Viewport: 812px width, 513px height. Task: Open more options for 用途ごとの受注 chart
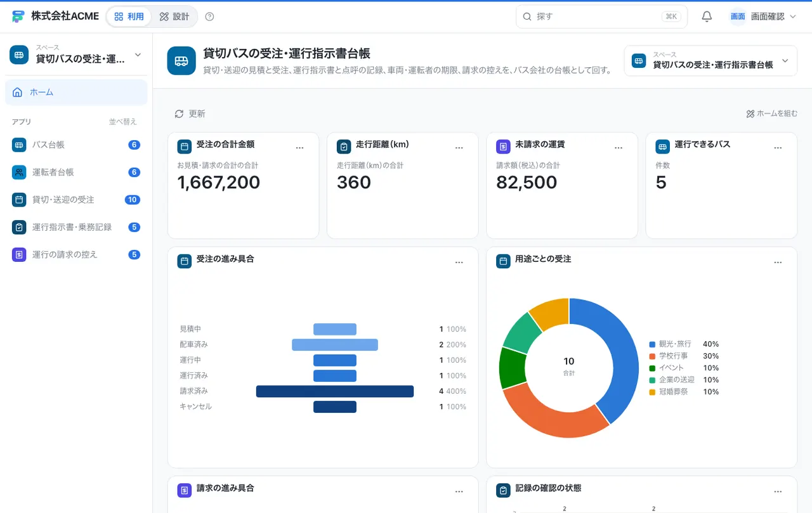[x=778, y=262]
